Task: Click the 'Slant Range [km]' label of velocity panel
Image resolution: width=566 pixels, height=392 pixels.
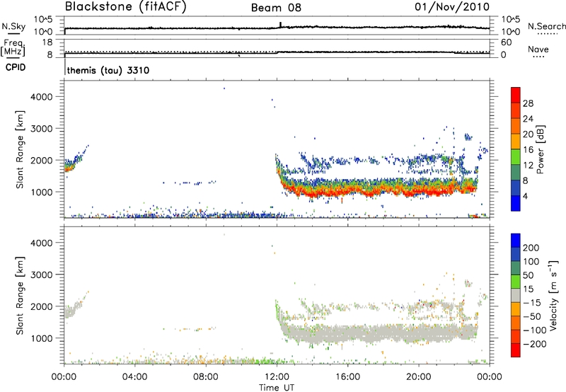Action: (20, 296)
